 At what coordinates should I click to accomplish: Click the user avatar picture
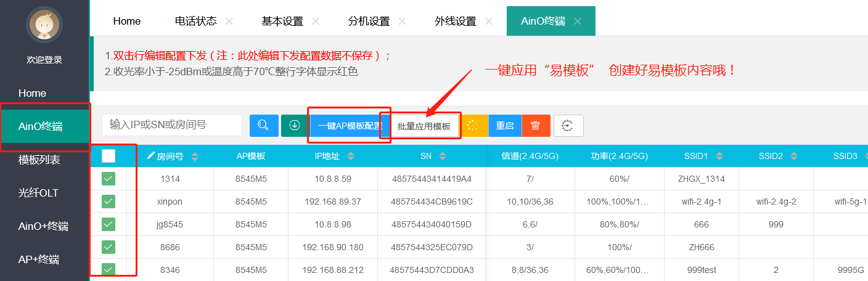point(44,25)
